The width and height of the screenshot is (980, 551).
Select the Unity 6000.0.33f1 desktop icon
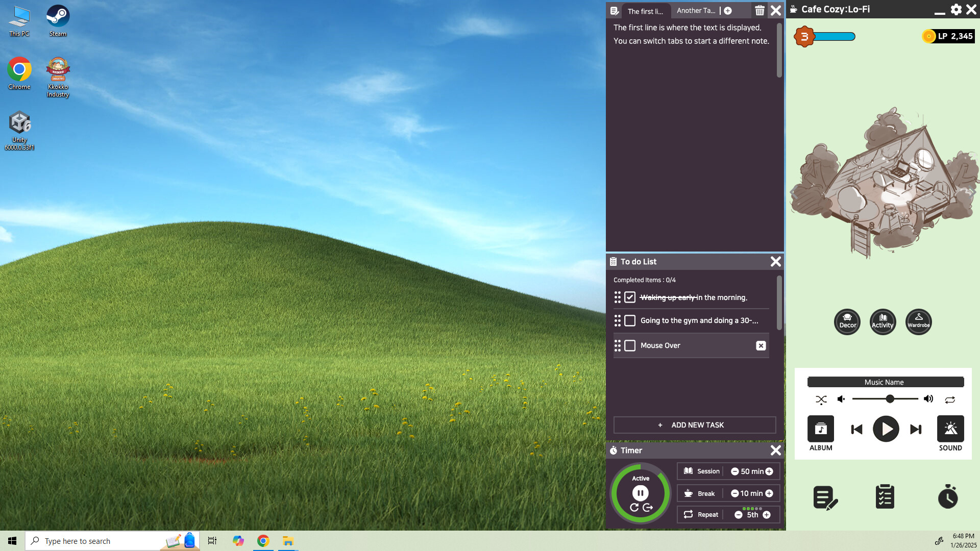[19, 131]
